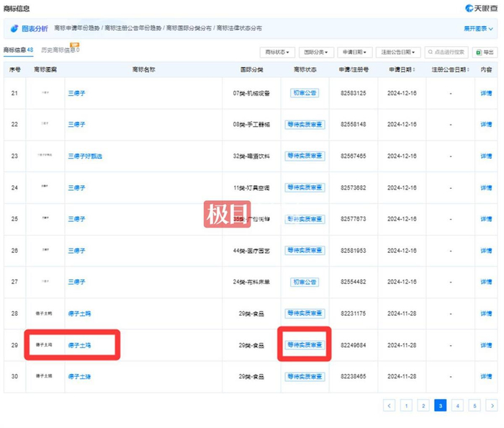Click 详情 link for row 21
Image resolution: width=504 pixels, height=428 pixels.
pos(486,93)
